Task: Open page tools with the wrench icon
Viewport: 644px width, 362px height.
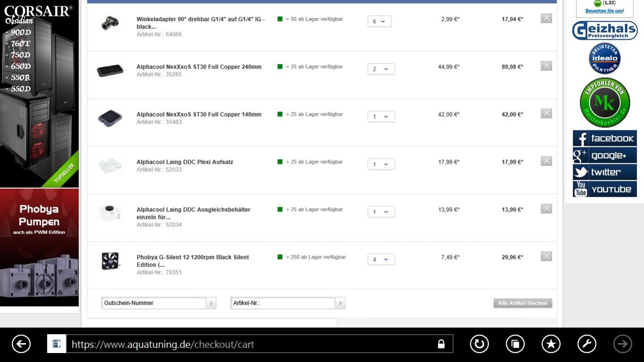Action: (x=587, y=344)
